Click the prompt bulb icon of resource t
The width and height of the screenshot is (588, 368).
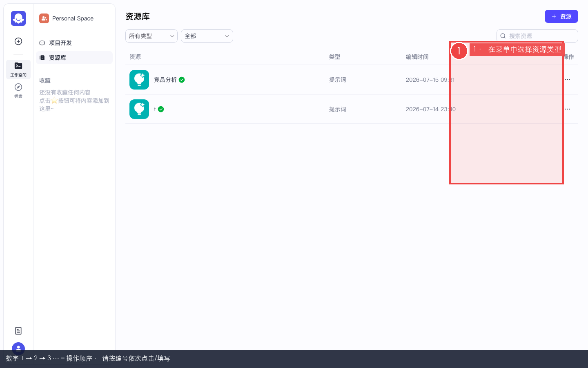(139, 109)
